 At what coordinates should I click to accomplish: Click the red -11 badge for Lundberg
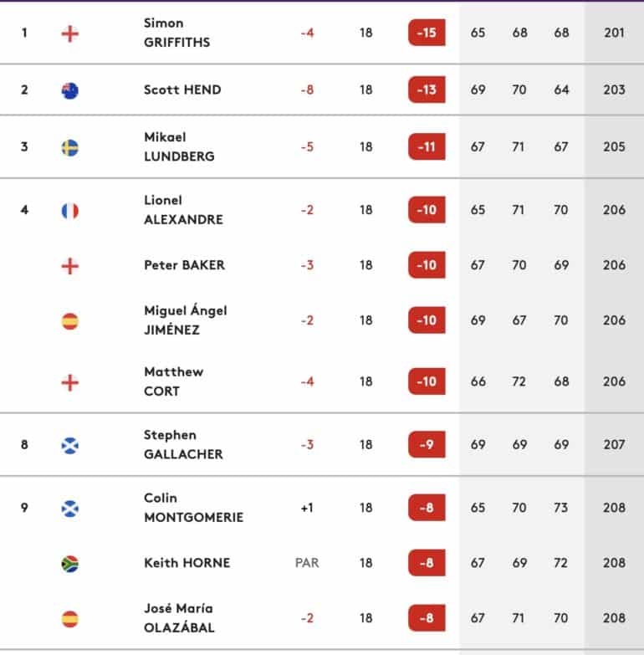[x=427, y=146]
